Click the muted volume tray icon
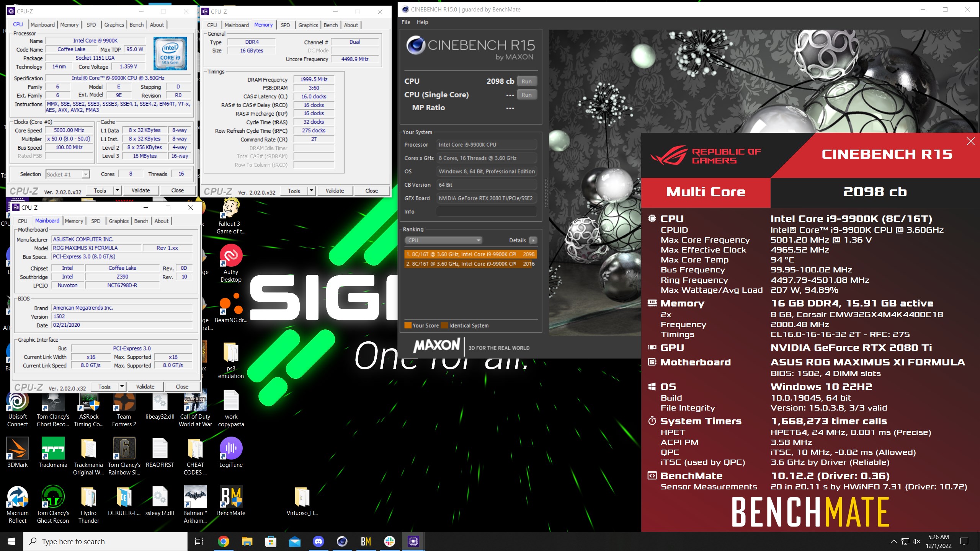The height and width of the screenshot is (551, 980). pyautogui.click(x=916, y=541)
